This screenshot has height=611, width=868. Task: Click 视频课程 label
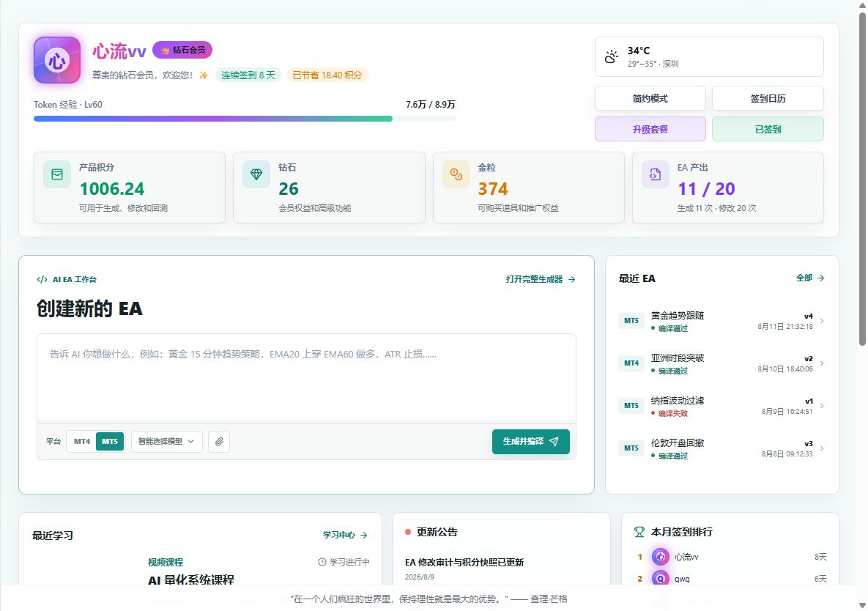pos(166,563)
